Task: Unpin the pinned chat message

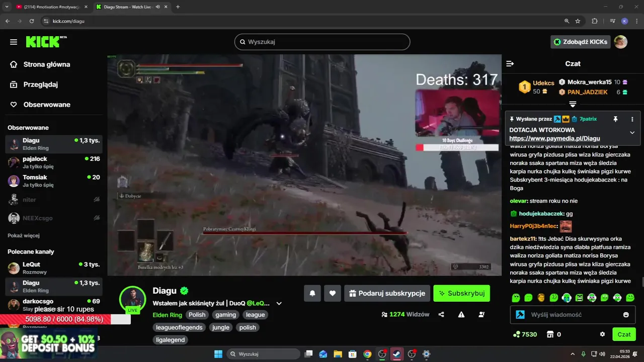Action: 615,119
